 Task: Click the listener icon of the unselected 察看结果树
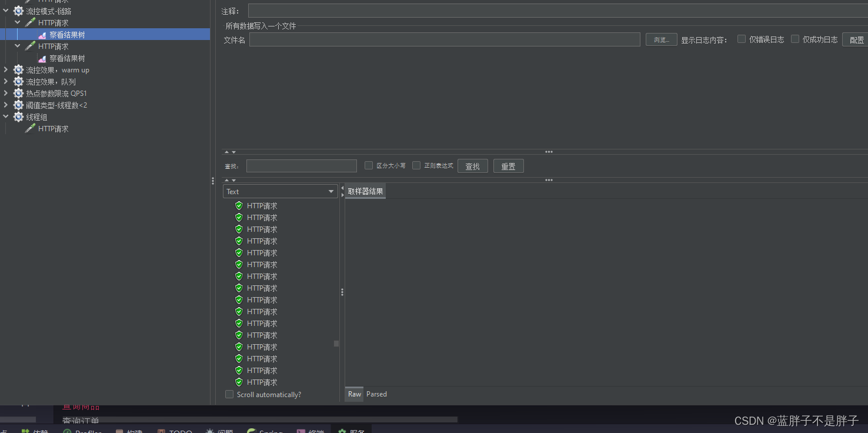click(42, 58)
